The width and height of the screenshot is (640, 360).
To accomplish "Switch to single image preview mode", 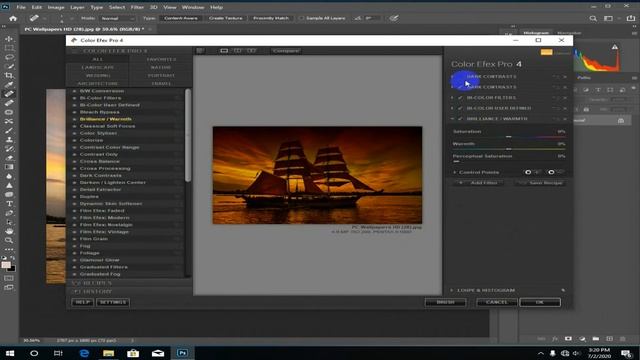I will (224, 51).
